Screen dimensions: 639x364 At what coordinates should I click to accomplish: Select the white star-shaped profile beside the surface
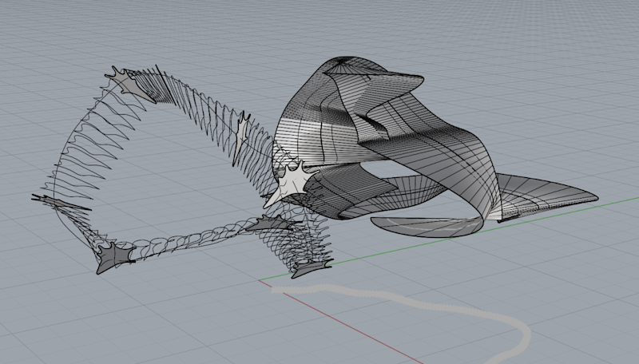(x=290, y=184)
